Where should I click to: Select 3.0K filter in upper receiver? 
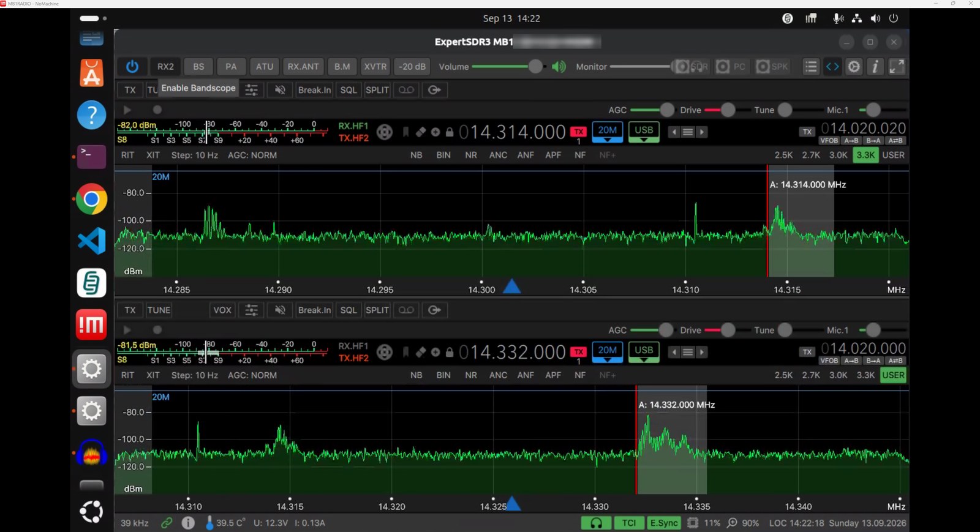tap(838, 155)
